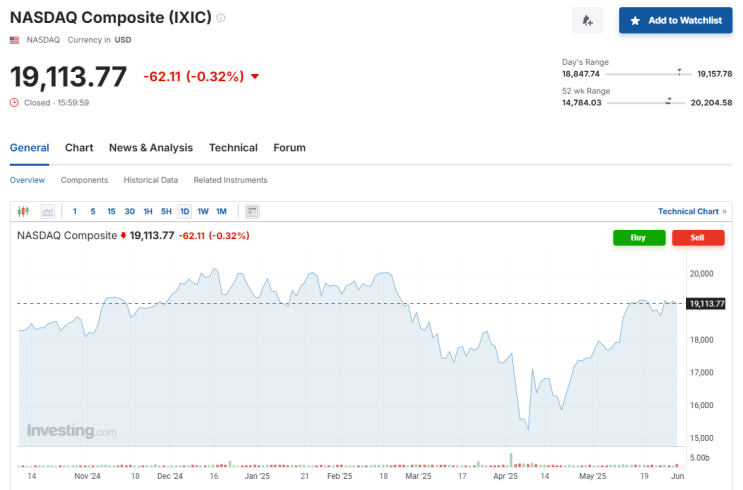This screenshot has height=490, width=743.
Task: Click the US flag icon
Action: pyautogui.click(x=15, y=40)
